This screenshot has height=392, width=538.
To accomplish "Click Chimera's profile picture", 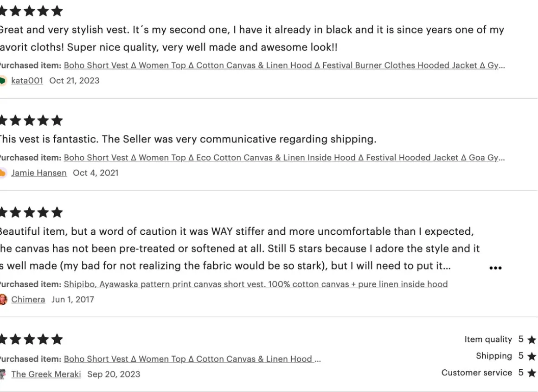I will tap(3, 300).
